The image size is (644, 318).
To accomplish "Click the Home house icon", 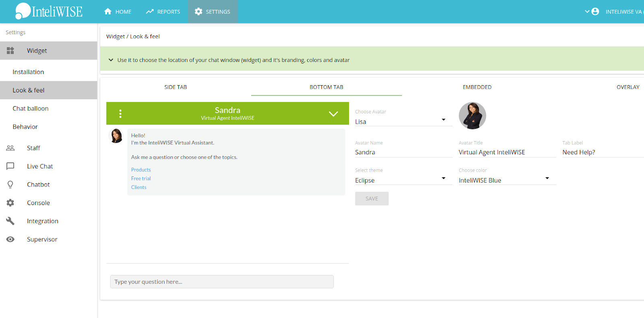I will click(108, 12).
